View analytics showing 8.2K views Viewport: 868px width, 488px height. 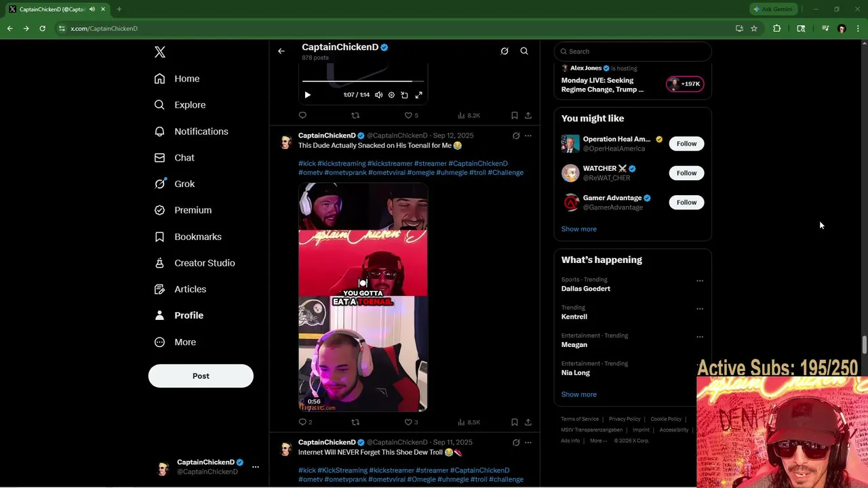tap(469, 115)
